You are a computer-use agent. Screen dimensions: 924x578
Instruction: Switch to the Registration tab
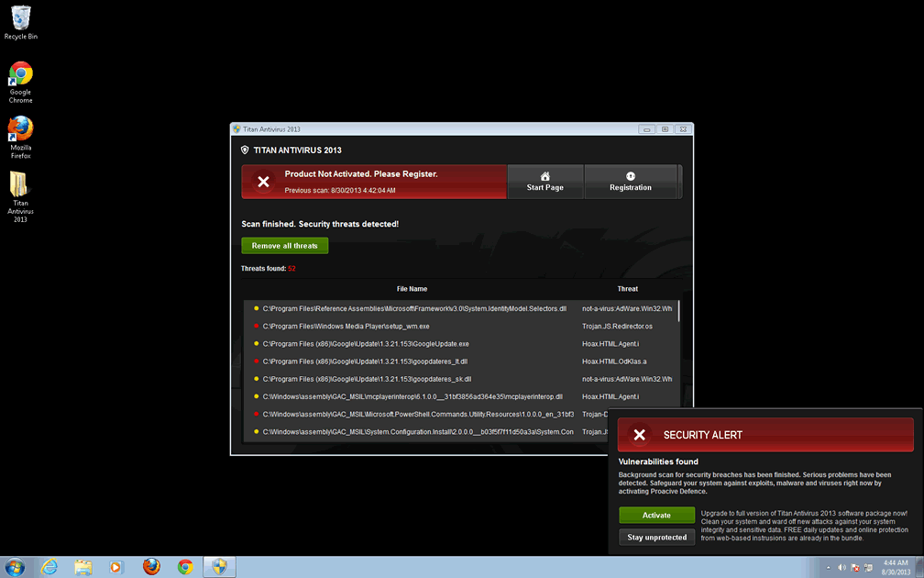pos(630,182)
